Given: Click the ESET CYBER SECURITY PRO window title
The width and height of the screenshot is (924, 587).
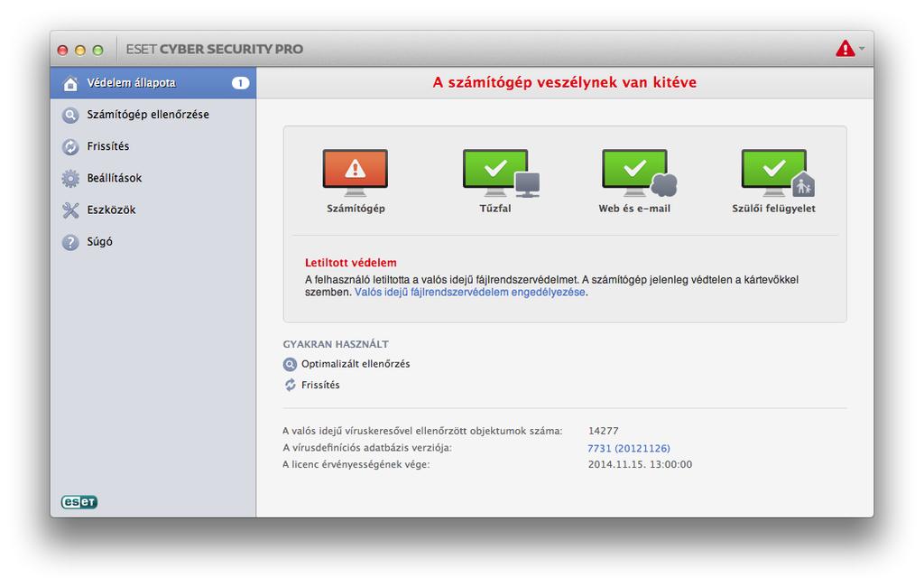Looking at the screenshot, I should [x=215, y=49].
